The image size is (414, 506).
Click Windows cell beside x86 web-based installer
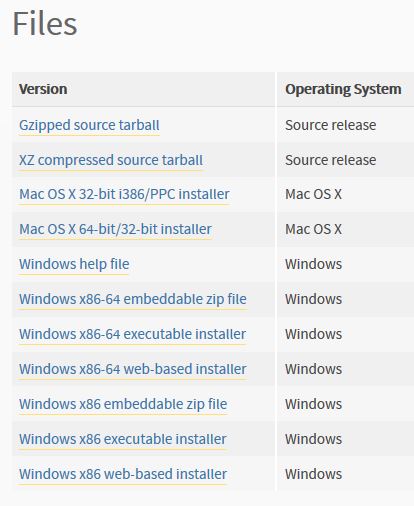313,474
